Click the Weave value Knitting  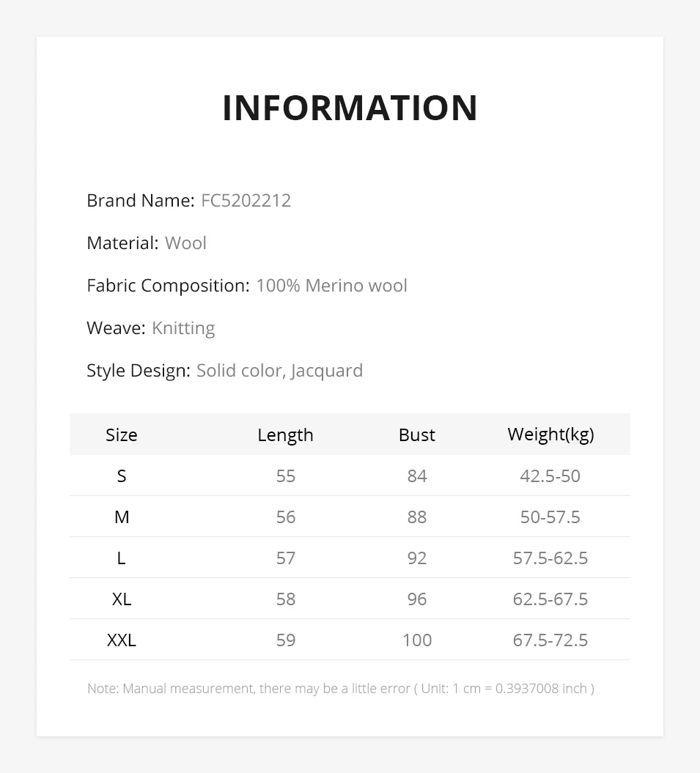point(183,328)
